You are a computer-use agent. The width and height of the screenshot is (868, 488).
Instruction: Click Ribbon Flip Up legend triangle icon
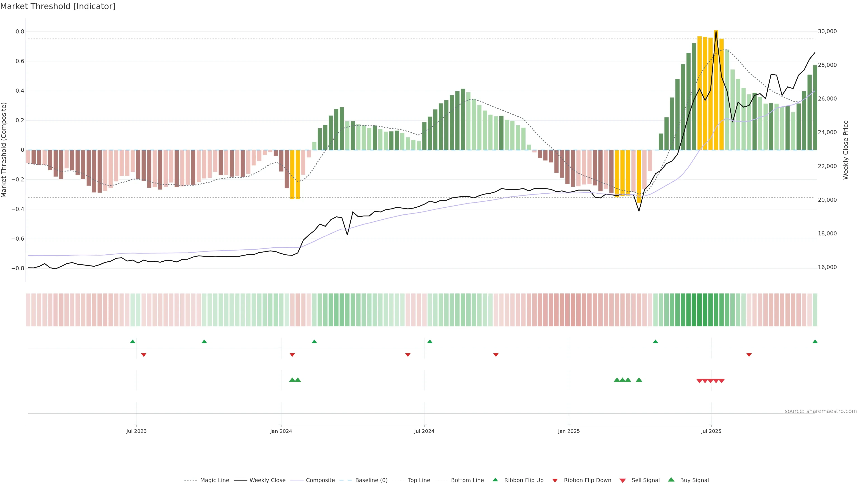(x=495, y=480)
